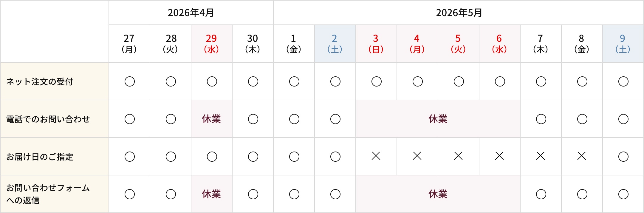Image resolution: width=644 pixels, height=213 pixels.
Task: Click the 休業 cell for 電話でのお問い合わせ on April 29
Action: (x=211, y=119)
